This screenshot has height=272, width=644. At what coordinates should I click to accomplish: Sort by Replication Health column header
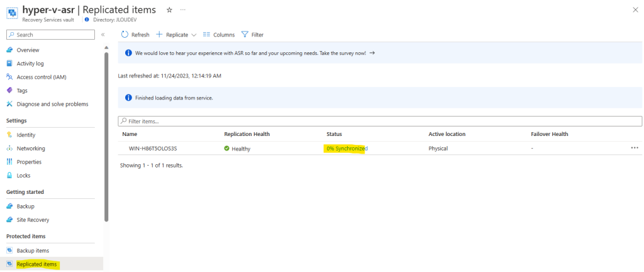coord(247,134)
